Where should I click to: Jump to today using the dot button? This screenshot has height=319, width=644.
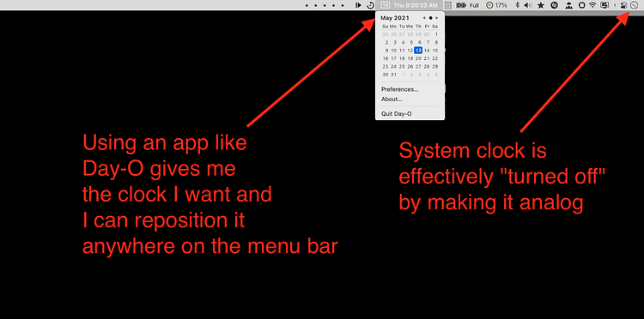430,18
